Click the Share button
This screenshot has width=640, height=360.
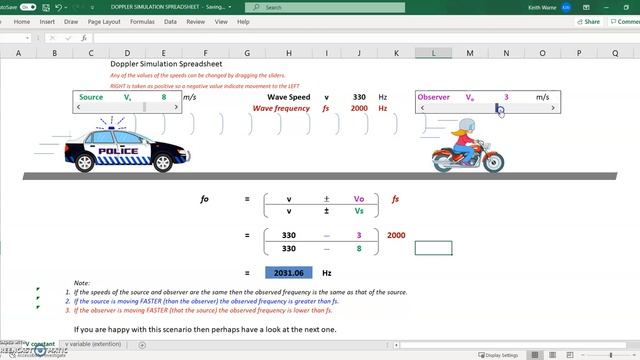(589, 22)
